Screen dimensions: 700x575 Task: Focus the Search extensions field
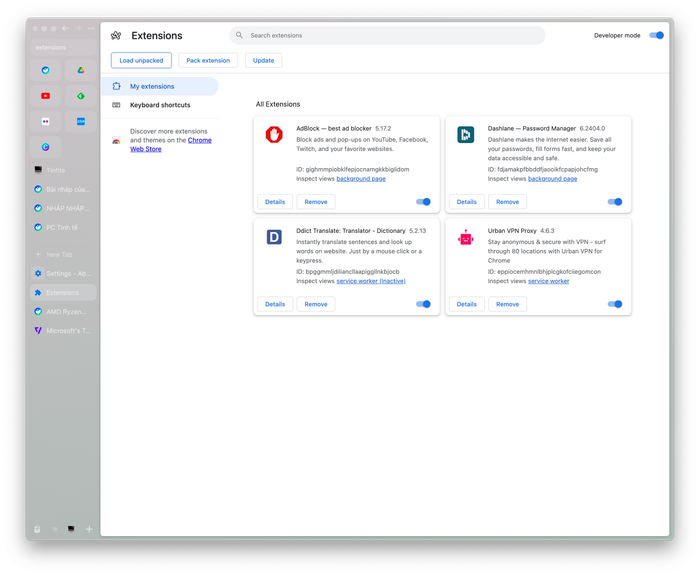click(387, 35)
